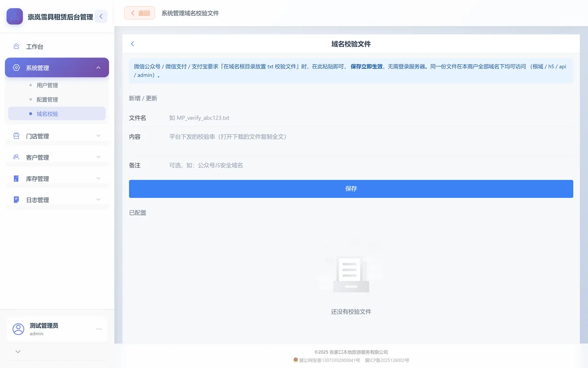Click the app logo icon beside 崇岚雪具租赁后台管理
The height and width of the screenshot is (368, 588).
tap(15, 17)
